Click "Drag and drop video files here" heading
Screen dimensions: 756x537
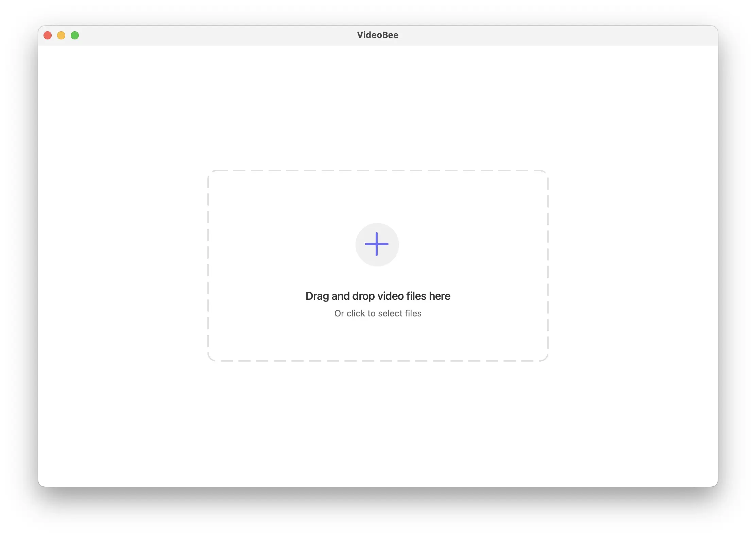point(378,296)
